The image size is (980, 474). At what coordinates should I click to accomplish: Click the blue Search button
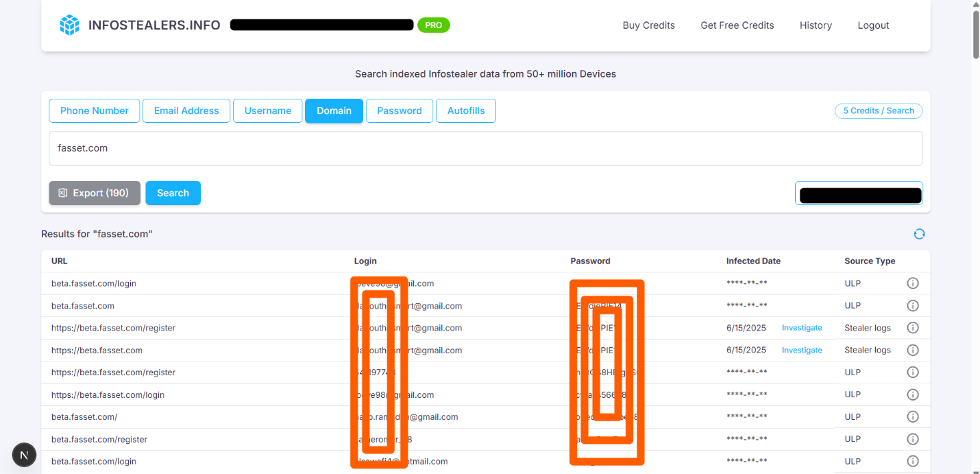tap(173, 193)
